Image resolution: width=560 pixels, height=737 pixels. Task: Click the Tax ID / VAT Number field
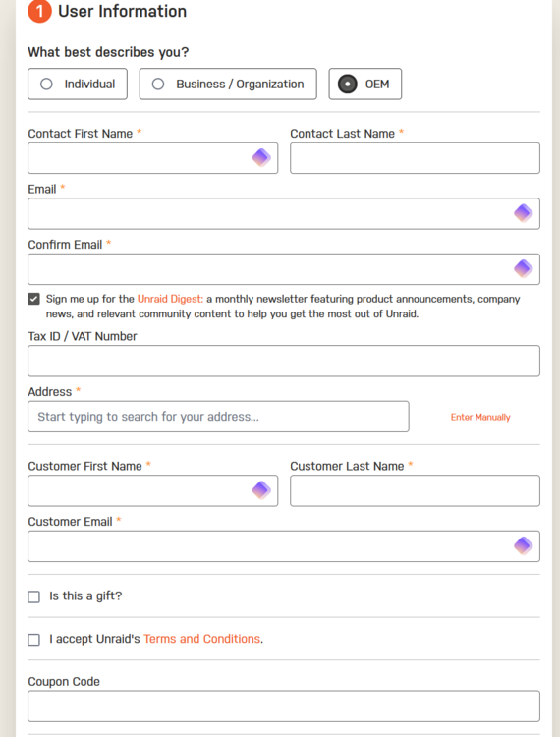pyautogui.click(x=284, y=361)
